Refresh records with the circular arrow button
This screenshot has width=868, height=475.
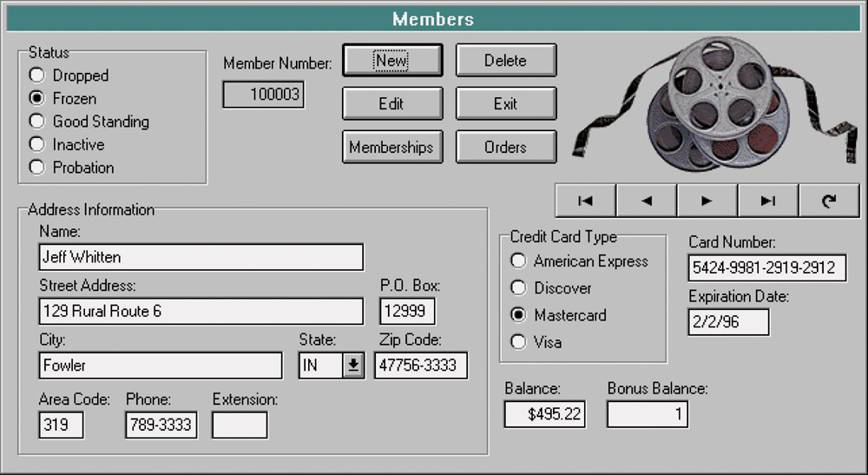828,201
